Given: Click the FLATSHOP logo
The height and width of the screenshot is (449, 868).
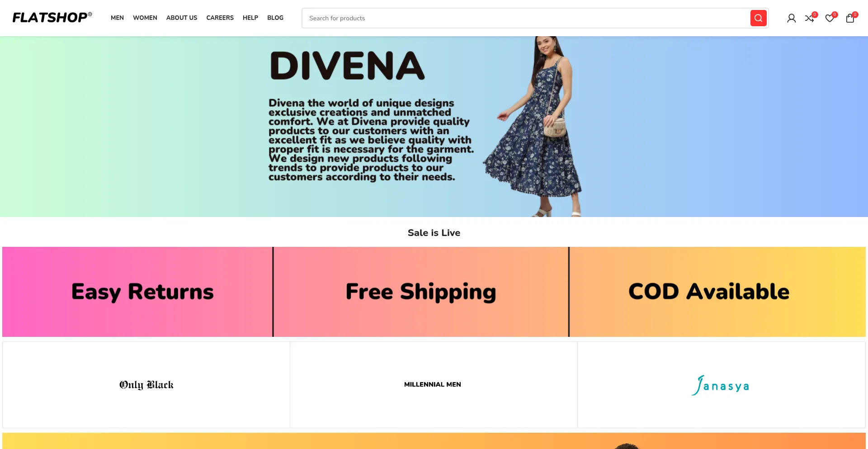Looking at the screenshot, I should click(x=52, y=18).
